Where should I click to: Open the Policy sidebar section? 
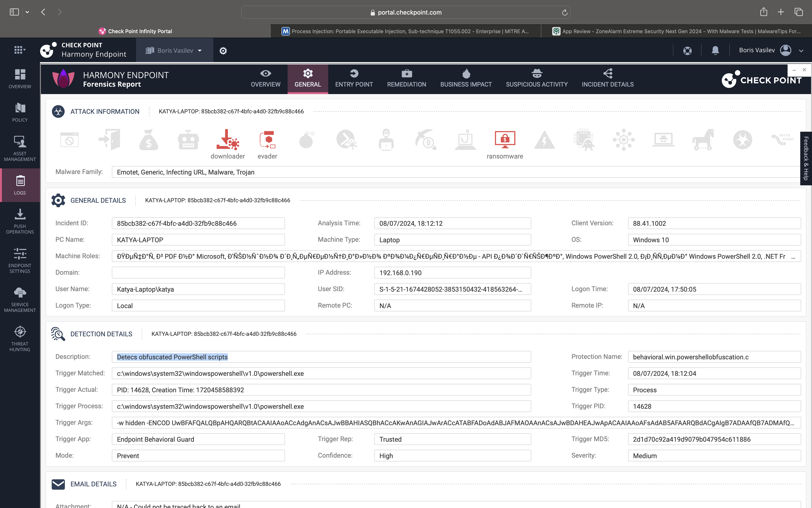click(x=20, y=112)
